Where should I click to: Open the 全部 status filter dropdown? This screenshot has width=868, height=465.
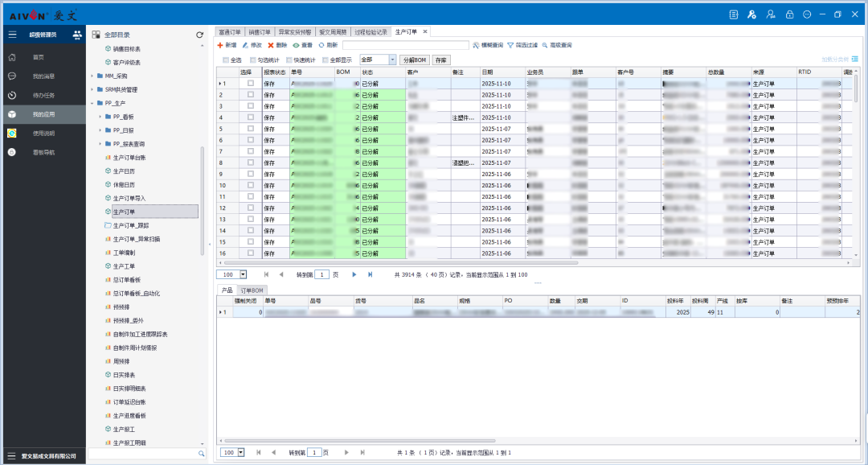pyautogui.click(x=392, y=60)
